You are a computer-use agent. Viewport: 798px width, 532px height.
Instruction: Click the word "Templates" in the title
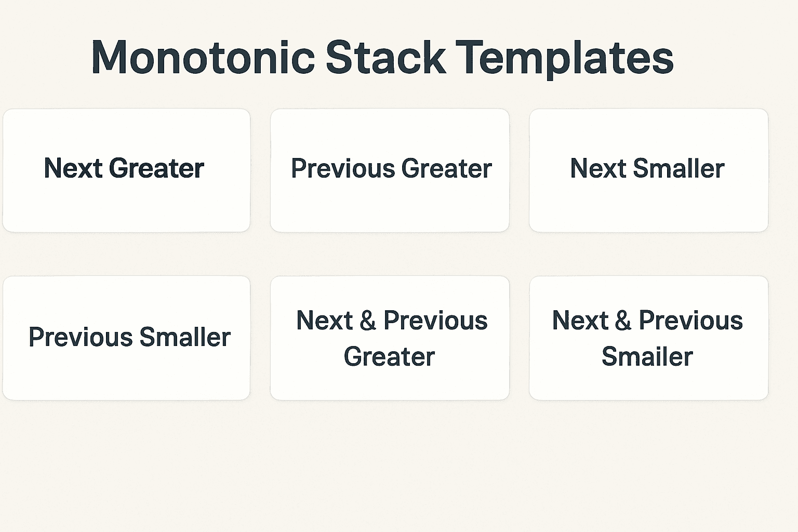pos(565,57)
